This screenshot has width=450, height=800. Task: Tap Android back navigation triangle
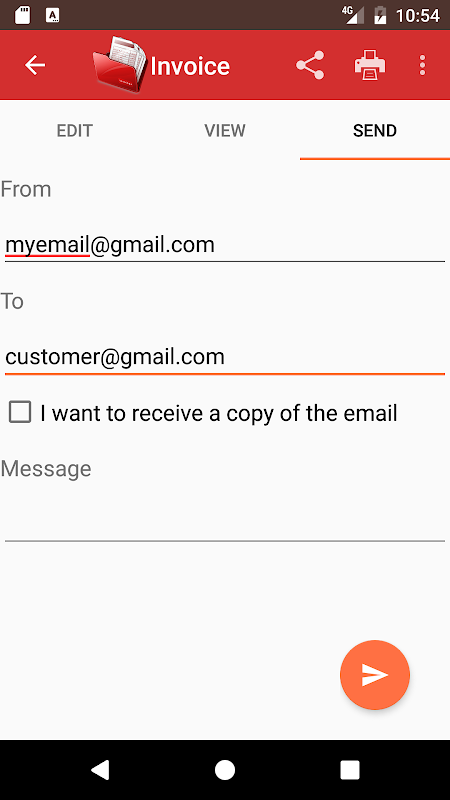tap(100, 769)
